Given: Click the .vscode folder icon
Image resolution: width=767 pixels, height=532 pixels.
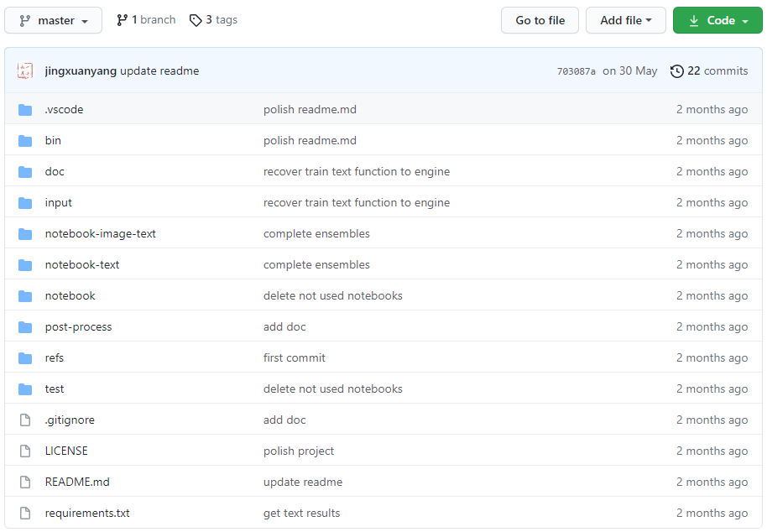Looking at the screenshot, I should pyautogui.click(x=25, y=110).
